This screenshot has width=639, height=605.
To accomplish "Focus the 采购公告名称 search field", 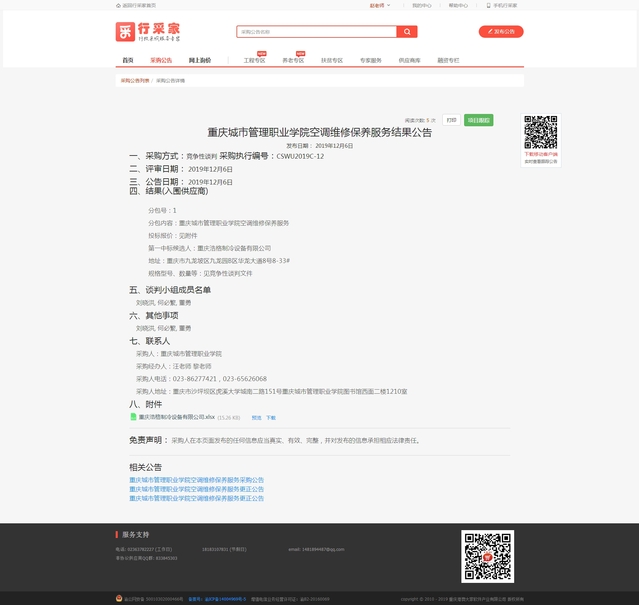I will tap(317, 32).
